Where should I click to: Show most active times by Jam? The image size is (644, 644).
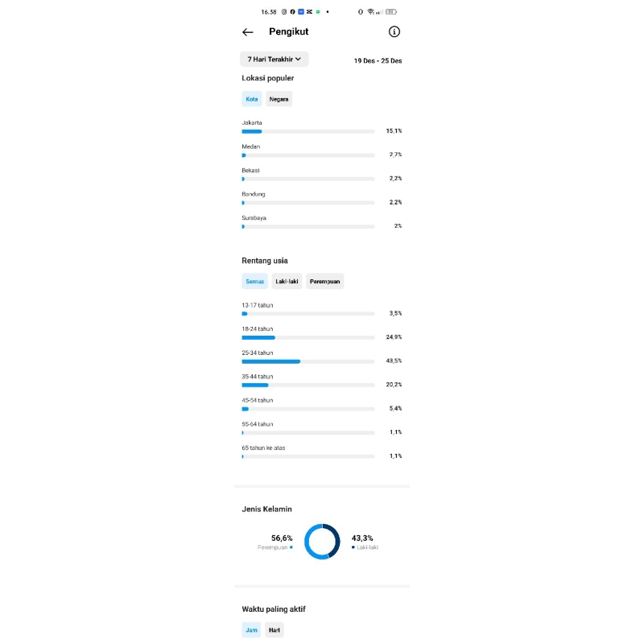click(x=251, y=630)
